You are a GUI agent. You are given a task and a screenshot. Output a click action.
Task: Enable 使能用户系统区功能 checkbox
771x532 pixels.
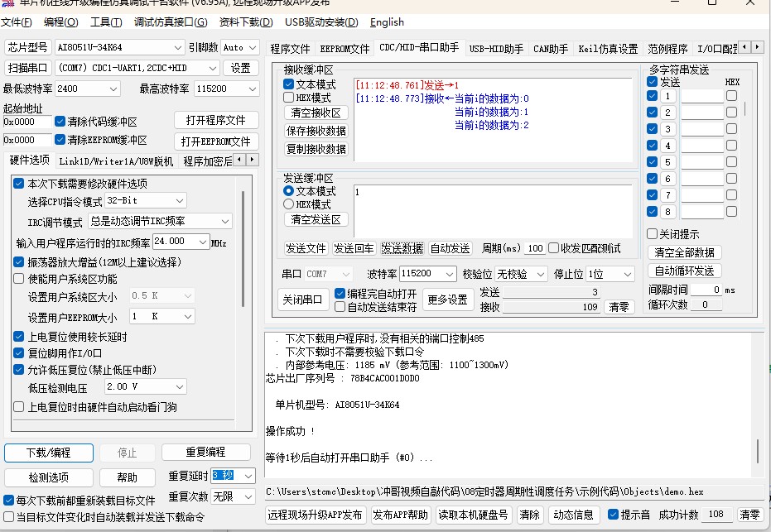(19, 279)
